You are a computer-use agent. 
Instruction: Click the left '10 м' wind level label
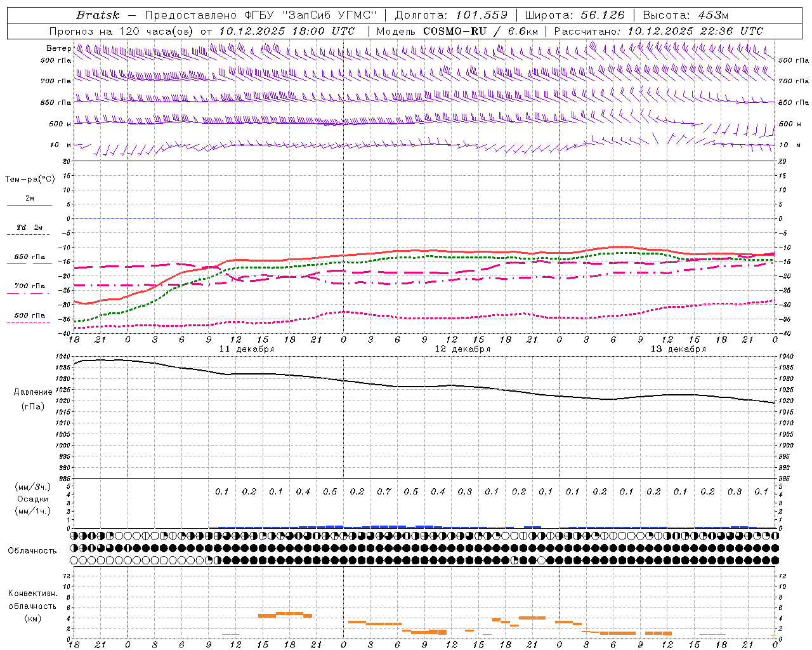61,145
